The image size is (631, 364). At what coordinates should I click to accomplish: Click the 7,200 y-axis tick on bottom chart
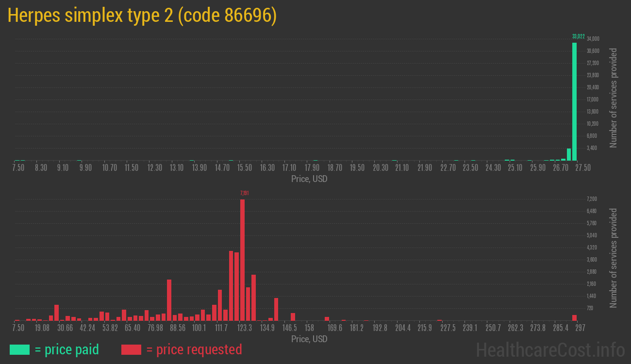(592, 199)
